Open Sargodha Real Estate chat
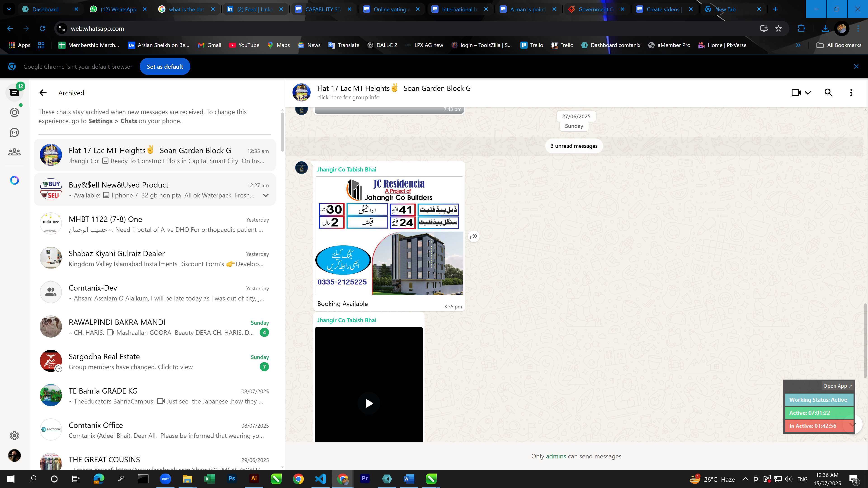The width and height of the screenshot is (868, 488). 155,361
